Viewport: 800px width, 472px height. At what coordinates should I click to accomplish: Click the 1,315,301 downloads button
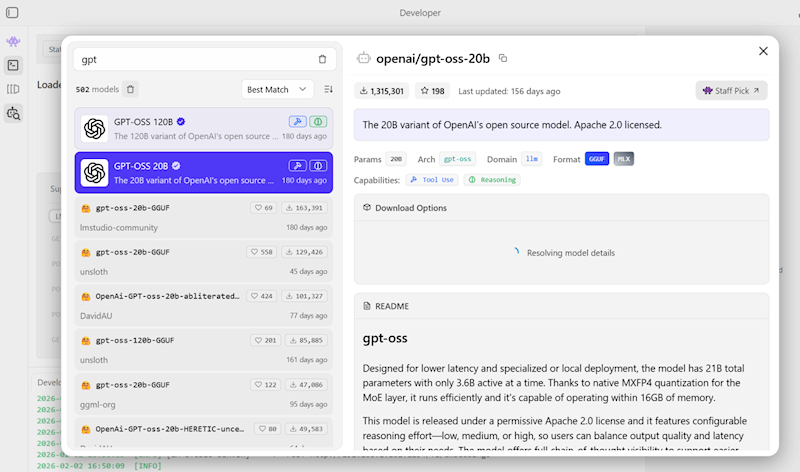pos(381,91)
